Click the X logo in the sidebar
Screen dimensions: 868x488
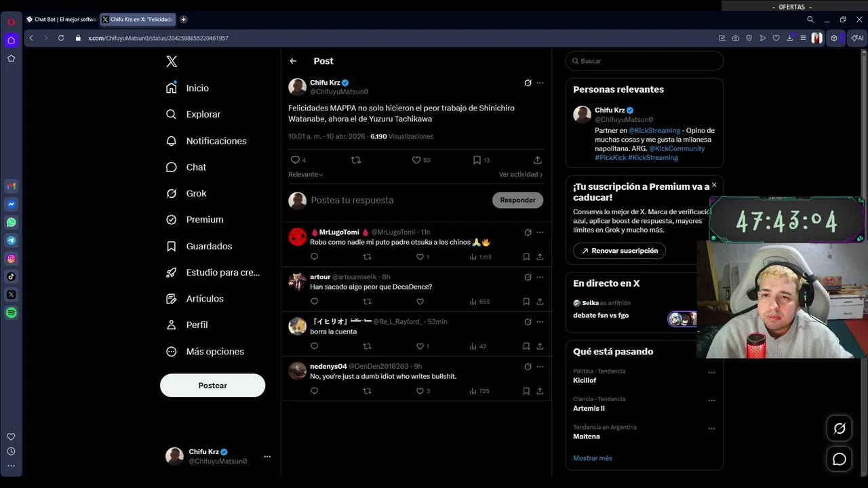tap(172, 61)
